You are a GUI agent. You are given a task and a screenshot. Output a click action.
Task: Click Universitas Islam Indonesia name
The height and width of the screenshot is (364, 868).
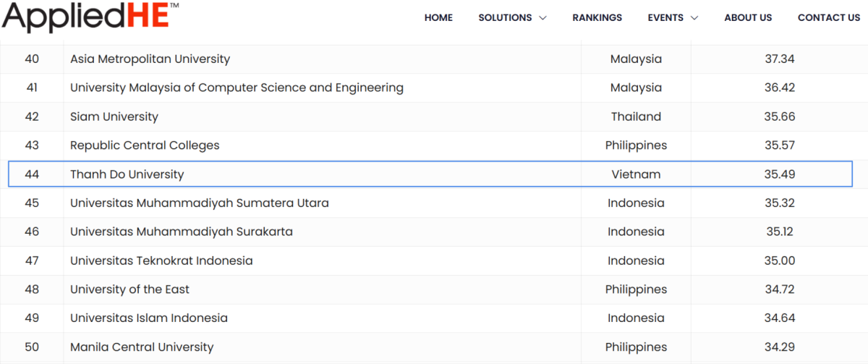[x=148, y=318]
